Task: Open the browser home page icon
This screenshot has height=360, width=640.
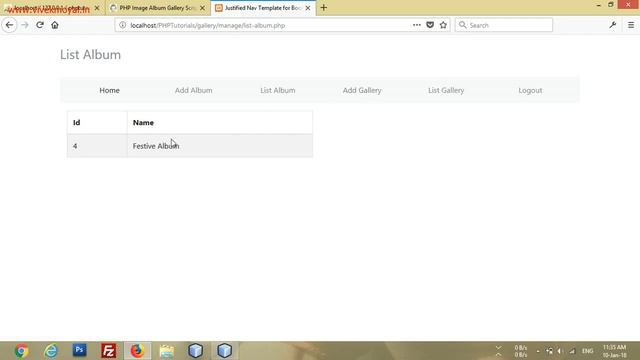Action: tap(55, 25)
